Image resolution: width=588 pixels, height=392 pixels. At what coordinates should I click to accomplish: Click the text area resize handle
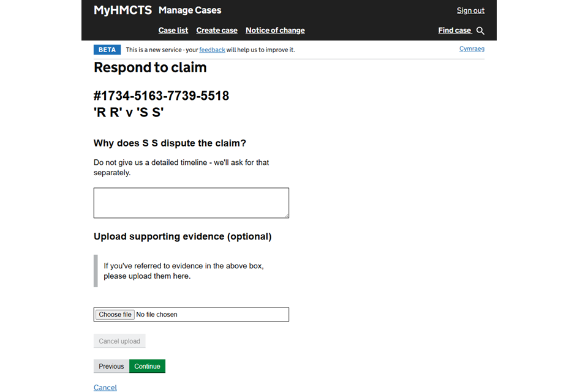click(x=285, y=215)
